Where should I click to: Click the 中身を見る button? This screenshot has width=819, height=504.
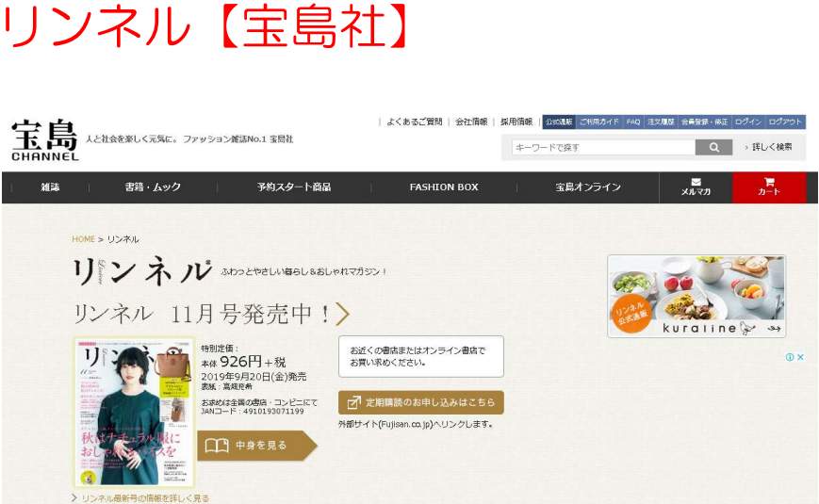(x=257, y=446)
